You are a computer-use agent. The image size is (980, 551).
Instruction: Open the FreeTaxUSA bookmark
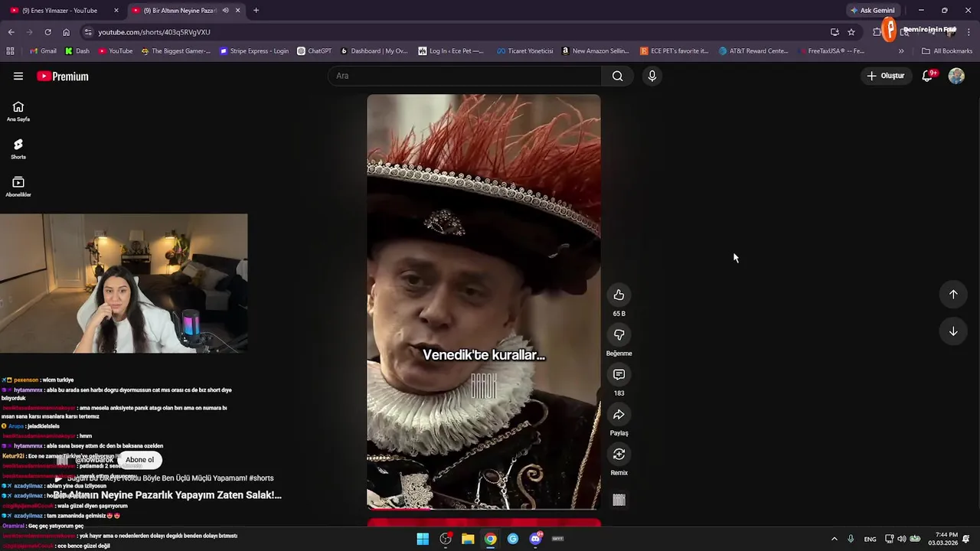831,51
